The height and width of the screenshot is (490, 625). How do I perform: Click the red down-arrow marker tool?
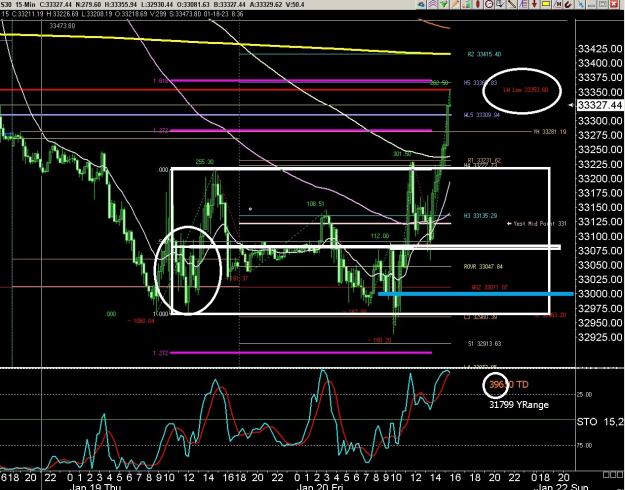[x=535, y=4]
